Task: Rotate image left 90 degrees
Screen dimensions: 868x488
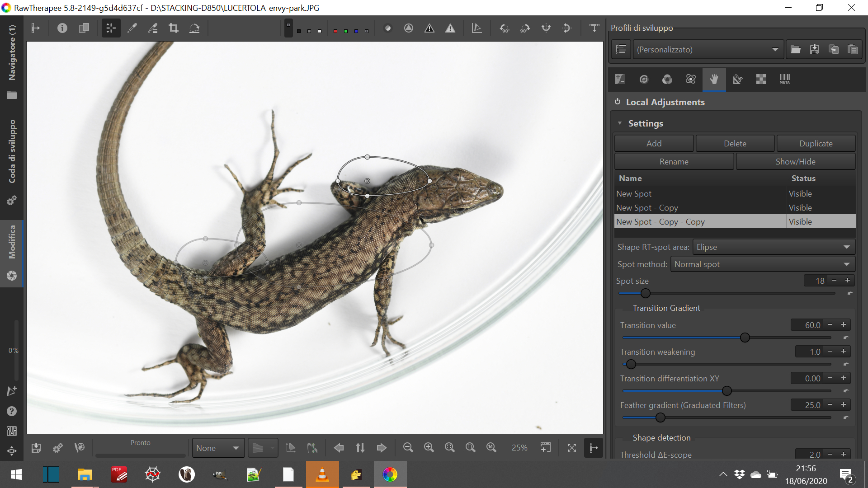Action: click(x=504, y=28)
